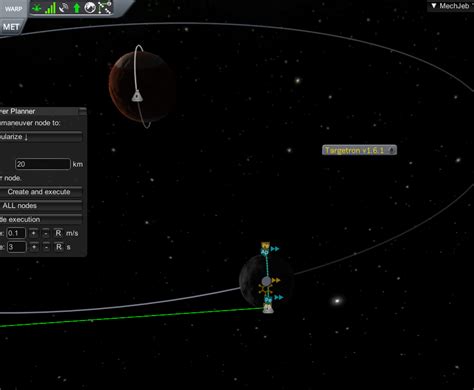Click the Pe periapsis marker
Image resolution: width=474 pixels, height=390 pixels.
tap(268, 300)
